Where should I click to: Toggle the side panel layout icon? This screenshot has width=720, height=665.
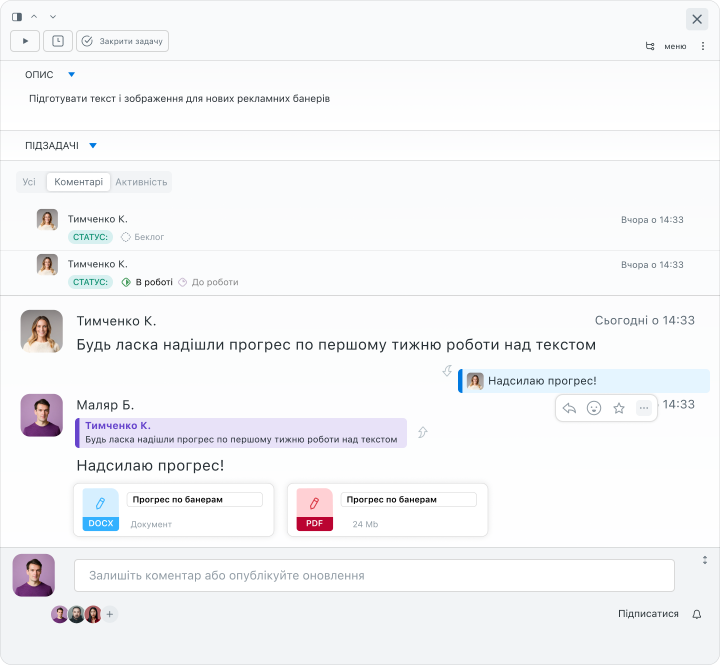coord(17,17)
